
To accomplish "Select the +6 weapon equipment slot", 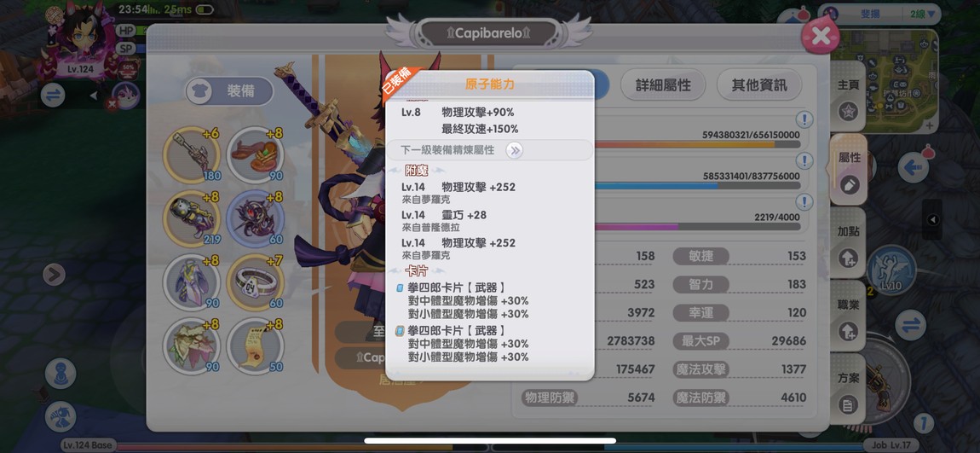I will (x=191, y=155).
